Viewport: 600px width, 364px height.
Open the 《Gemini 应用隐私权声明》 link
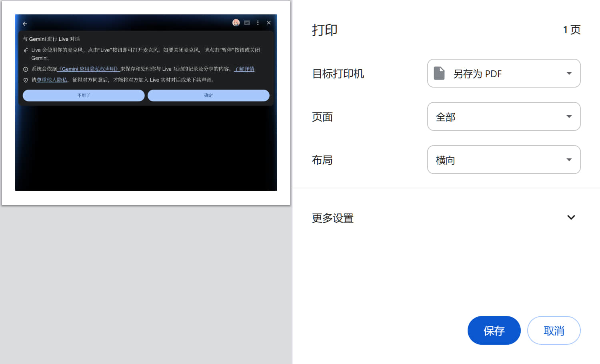click(89, 69)
